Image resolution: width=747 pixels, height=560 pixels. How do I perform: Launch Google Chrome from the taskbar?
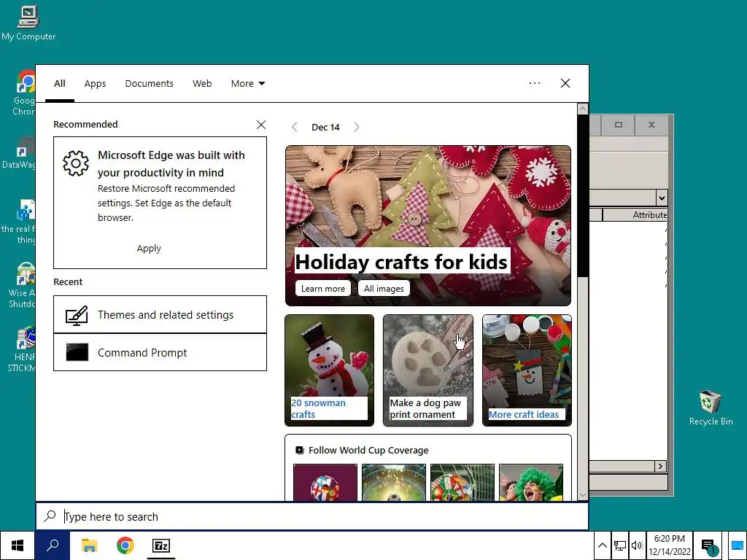pos(125,545)
